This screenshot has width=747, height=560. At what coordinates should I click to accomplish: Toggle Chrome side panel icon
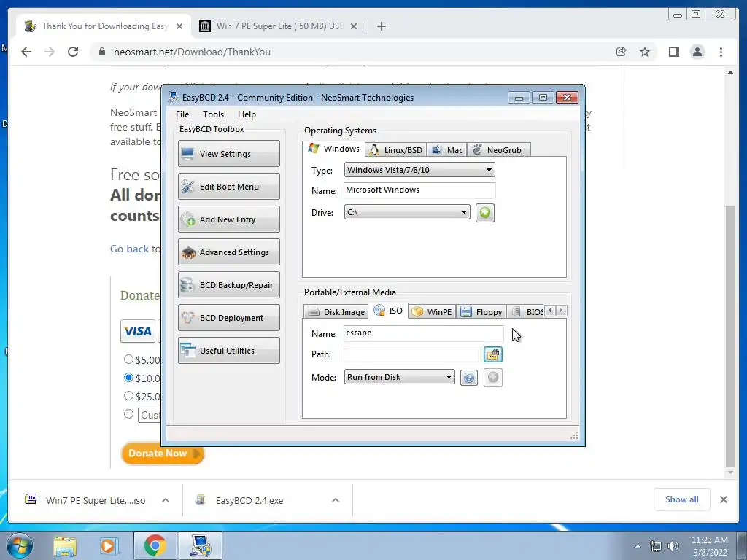coord(673,52)
